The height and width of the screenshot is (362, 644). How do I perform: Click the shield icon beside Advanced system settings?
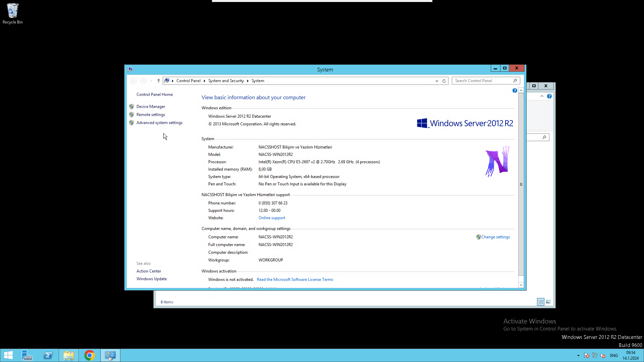pyautogui.click(x=131, y=123)
